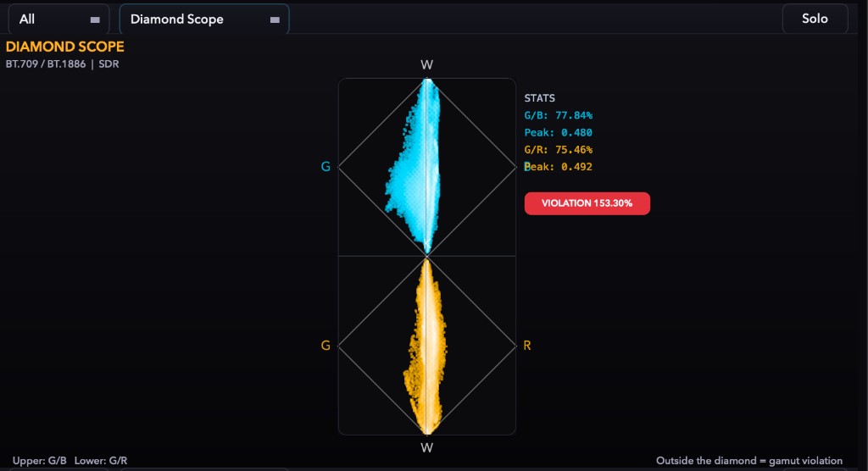Screen dimensions: 868x471
Task: Click the VIOLATION 153.30% badge
Action: coord(587,203)
